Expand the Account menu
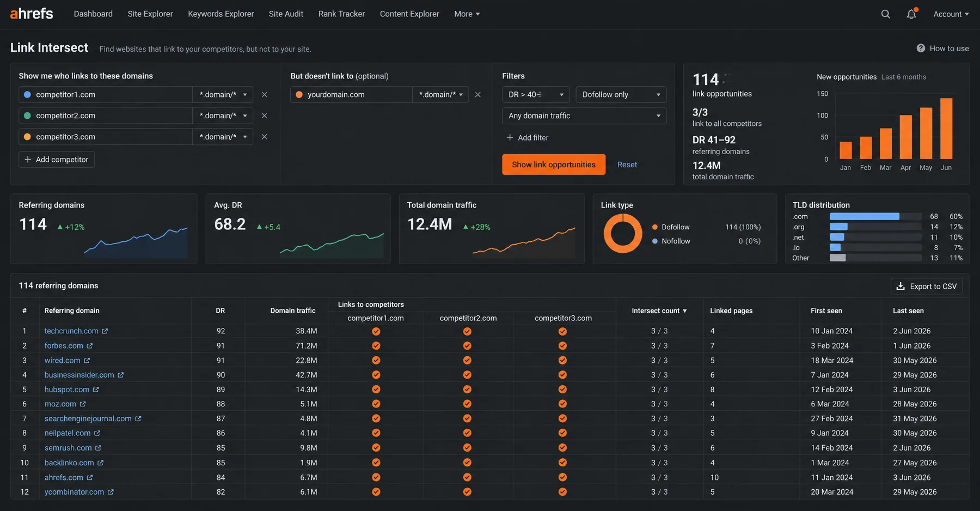This screenshot has width=980, height=511. (951, 14)
